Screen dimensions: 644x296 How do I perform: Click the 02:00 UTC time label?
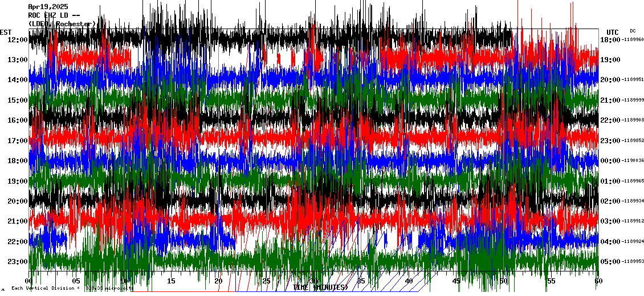coord(610,201)
